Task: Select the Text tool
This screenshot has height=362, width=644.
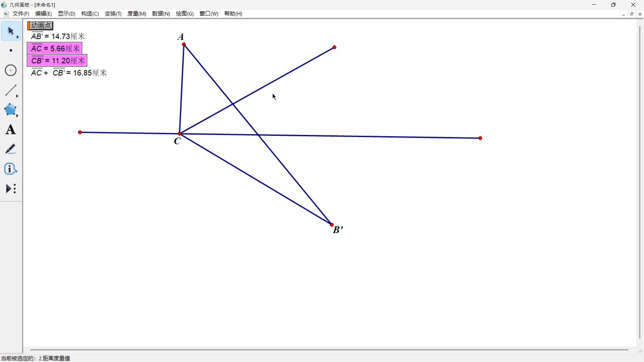Action: [11, 130]
